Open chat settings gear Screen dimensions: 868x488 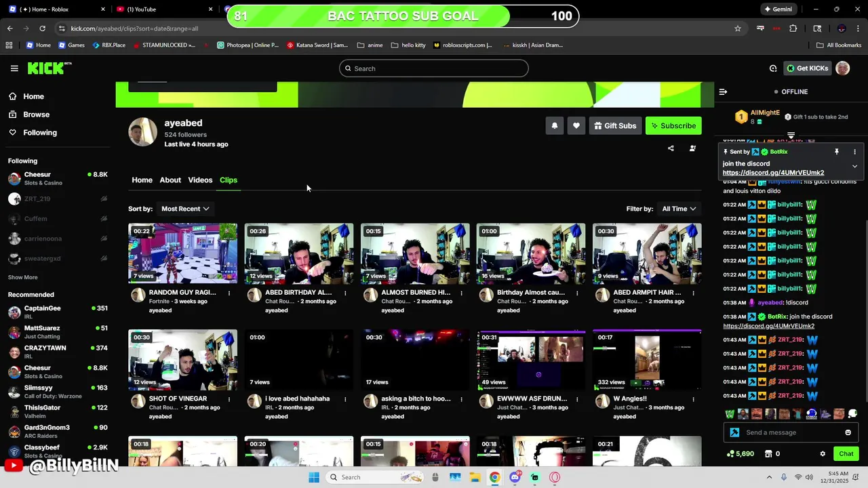(823, 454)
